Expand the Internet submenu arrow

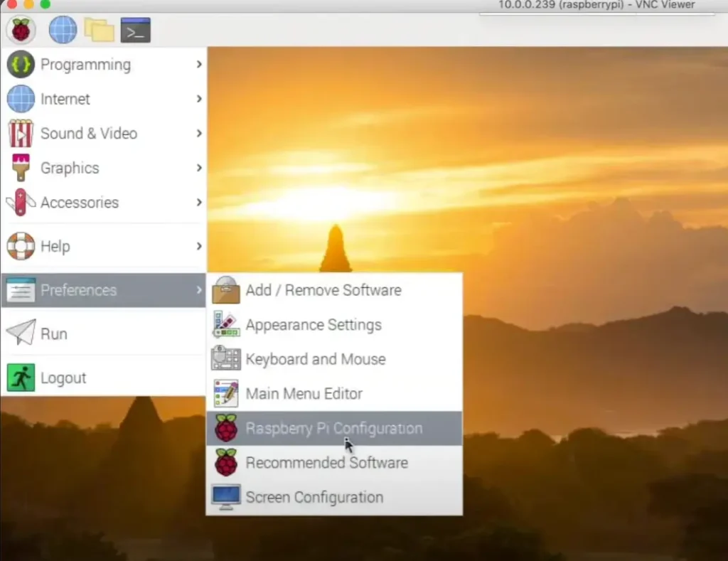(199, 99)
